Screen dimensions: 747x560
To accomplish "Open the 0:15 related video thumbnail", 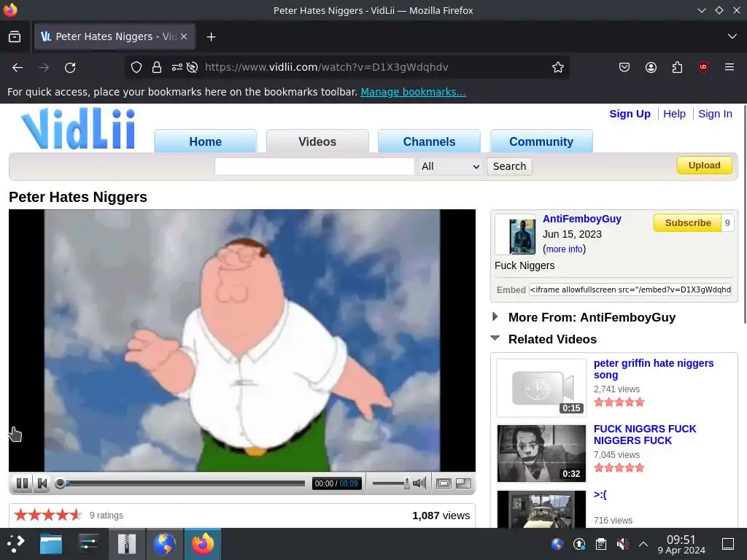I will [x=541, y=388].
